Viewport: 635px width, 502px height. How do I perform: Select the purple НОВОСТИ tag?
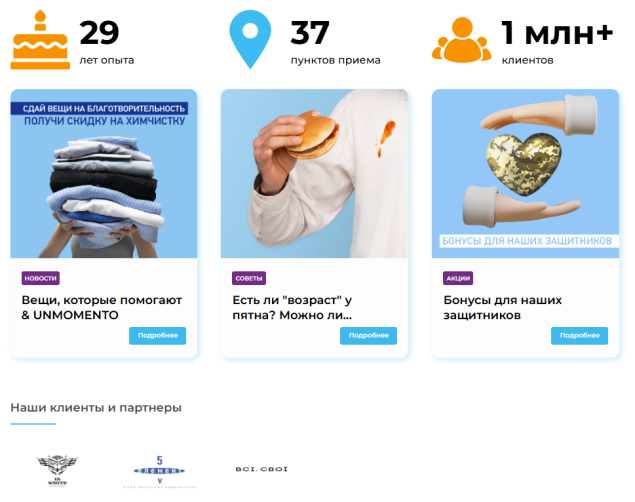tap(40, 278)
